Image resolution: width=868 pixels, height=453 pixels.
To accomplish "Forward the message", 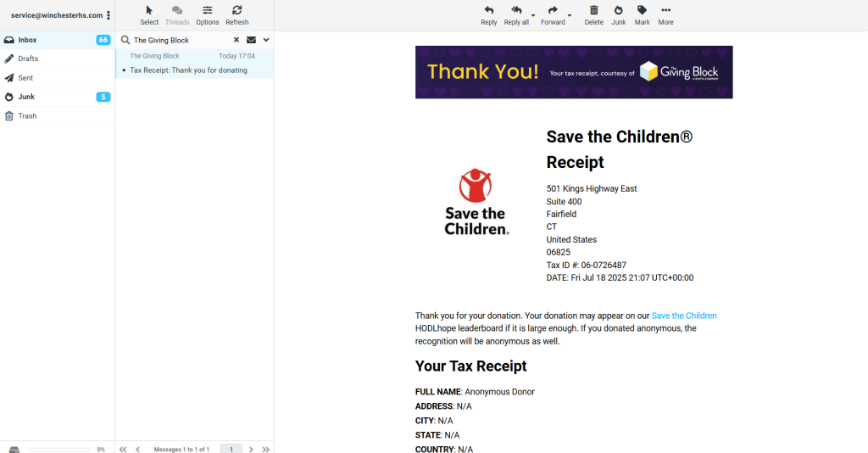I will (x=553, y=15).
